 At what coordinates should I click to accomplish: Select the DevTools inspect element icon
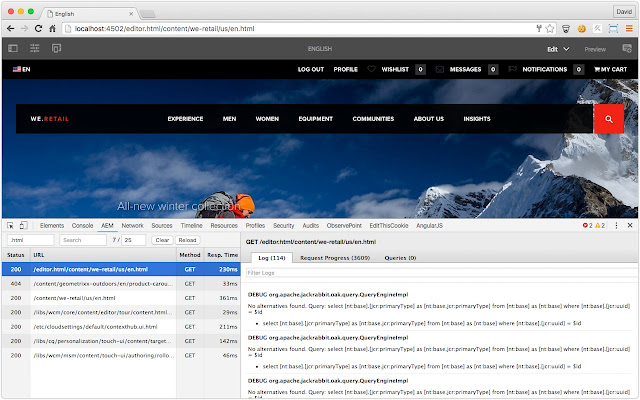click(x=11, y=225)
